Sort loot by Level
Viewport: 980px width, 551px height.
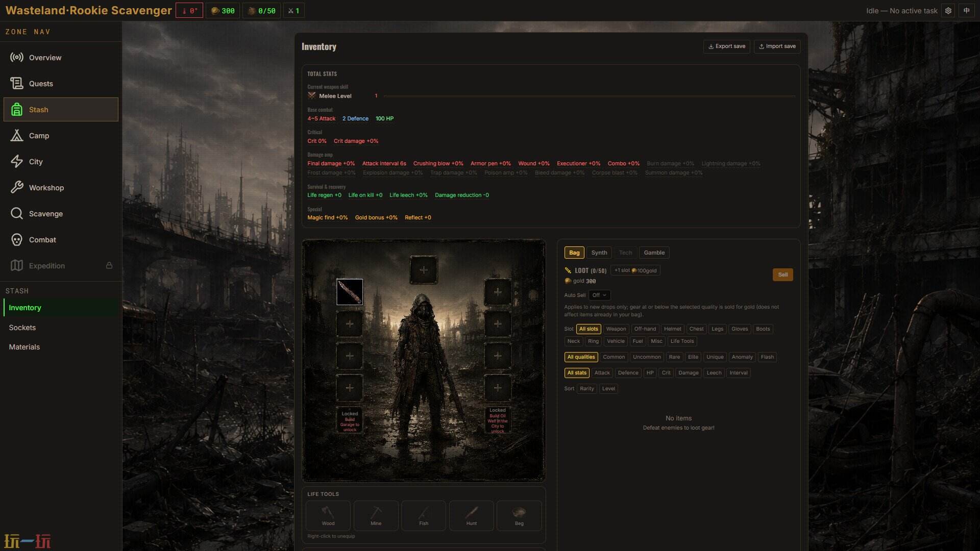tap(608, 389)
